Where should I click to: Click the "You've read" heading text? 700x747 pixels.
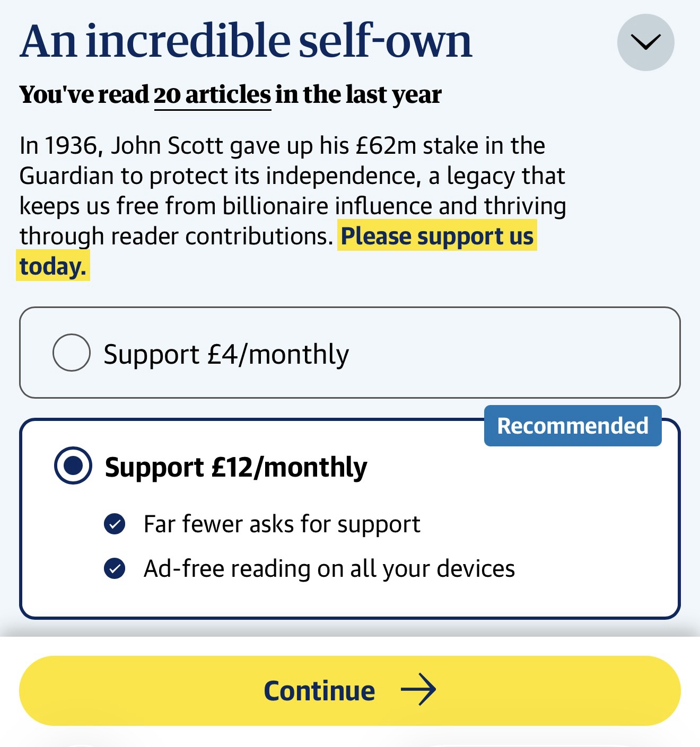click(85, 95)
